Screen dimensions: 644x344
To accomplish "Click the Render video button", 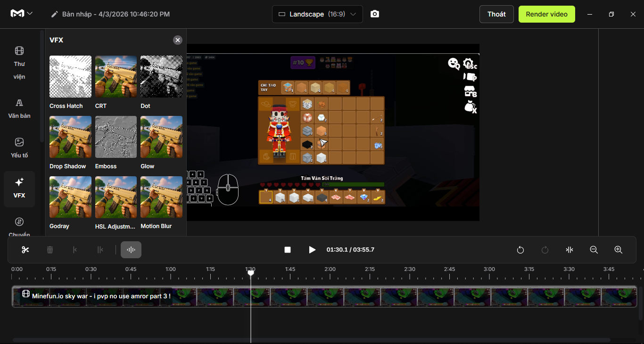I will (546, 14).
